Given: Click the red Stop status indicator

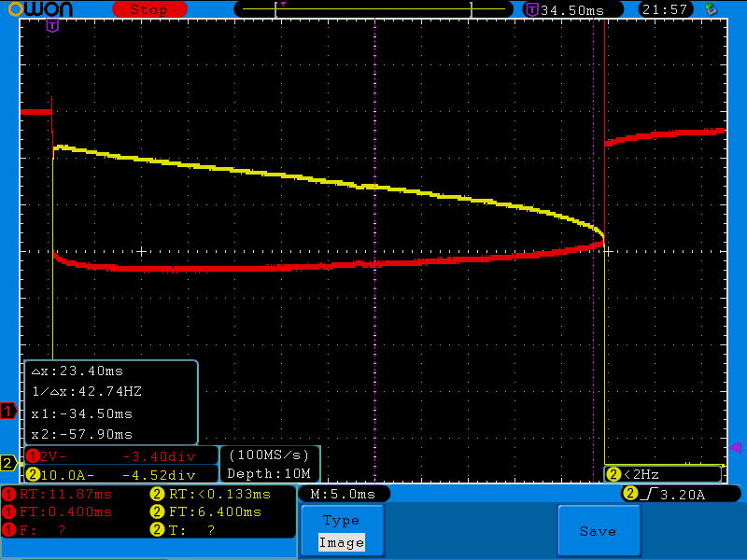Looking at the screenshot, I should (148, 9).
